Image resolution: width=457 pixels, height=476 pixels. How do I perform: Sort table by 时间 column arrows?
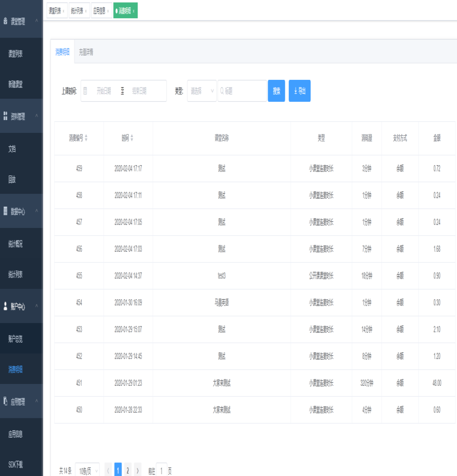(132, 138)
